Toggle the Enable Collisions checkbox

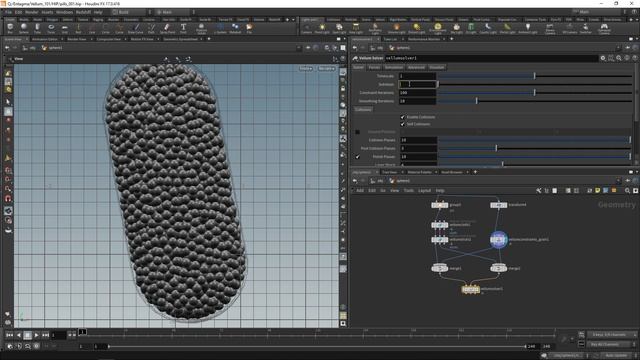coord(402,117)
